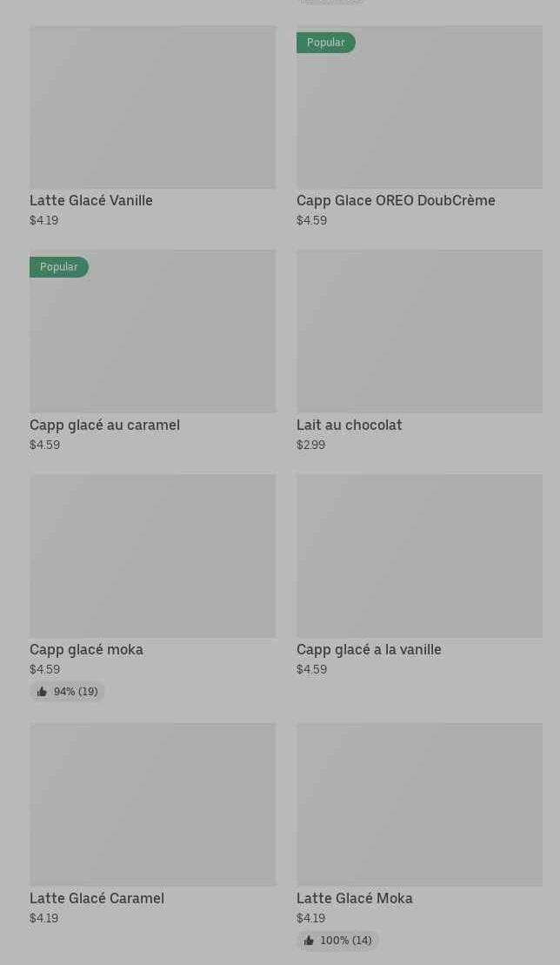The width and height of the screenshot is (560, 965).
Task: Click Popular badge on Capp glacé au caramel
Action: click(58, 267)
